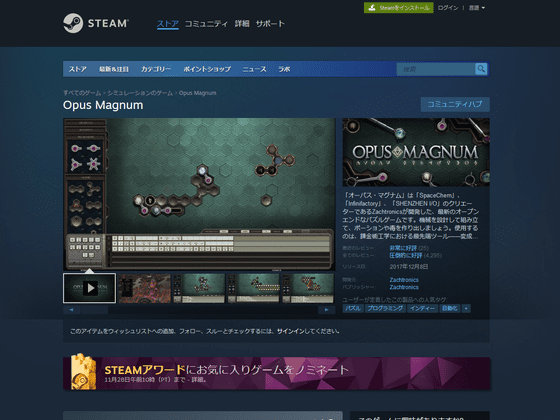The height and width of the screenshot is (420, 560).
Task: Click the thumbnail strip scrollbar handle
Action: (94, 310)
